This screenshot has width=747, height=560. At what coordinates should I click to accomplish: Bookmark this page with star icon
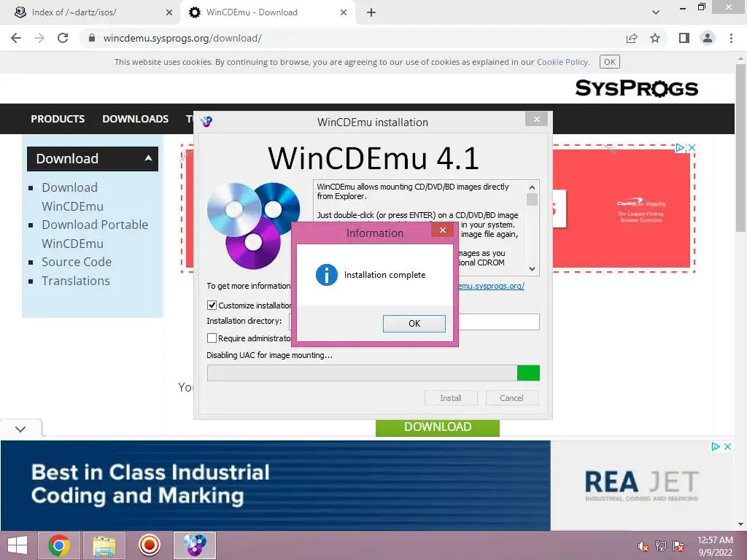pos(655,38)
